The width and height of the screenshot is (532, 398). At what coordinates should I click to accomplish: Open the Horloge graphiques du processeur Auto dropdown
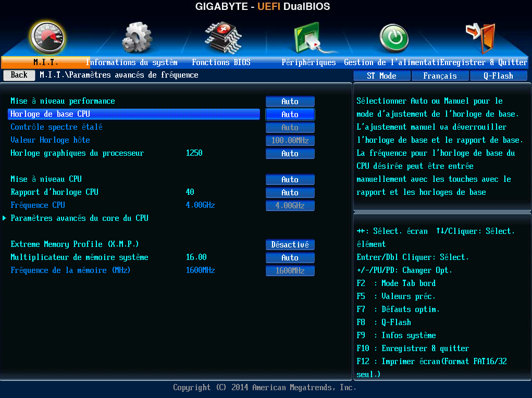click(290, 154)
